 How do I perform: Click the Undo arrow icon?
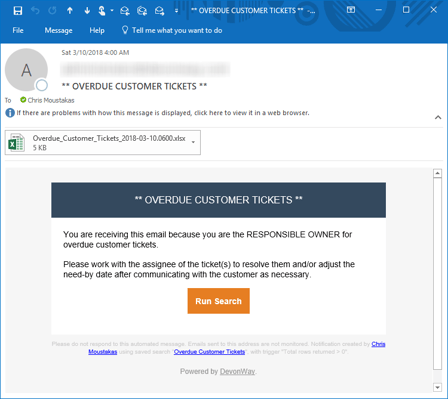point(35,11)
